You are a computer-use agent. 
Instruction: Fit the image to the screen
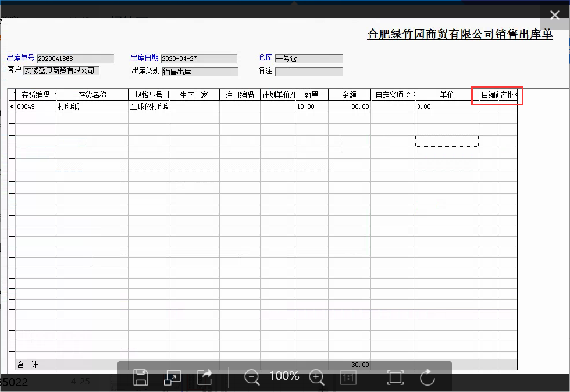pos(395,377)
